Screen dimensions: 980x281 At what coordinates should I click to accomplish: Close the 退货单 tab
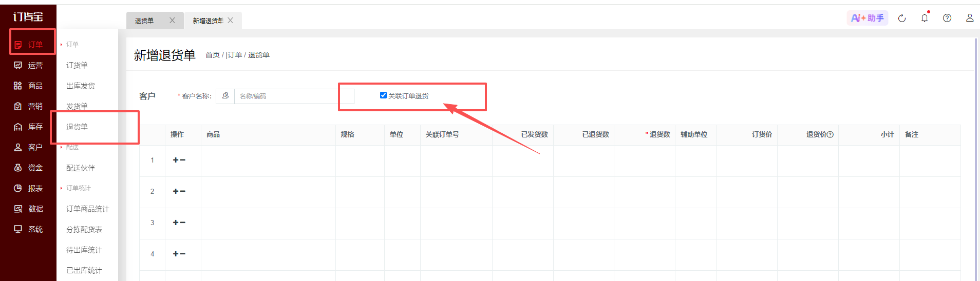coord(172,21)
